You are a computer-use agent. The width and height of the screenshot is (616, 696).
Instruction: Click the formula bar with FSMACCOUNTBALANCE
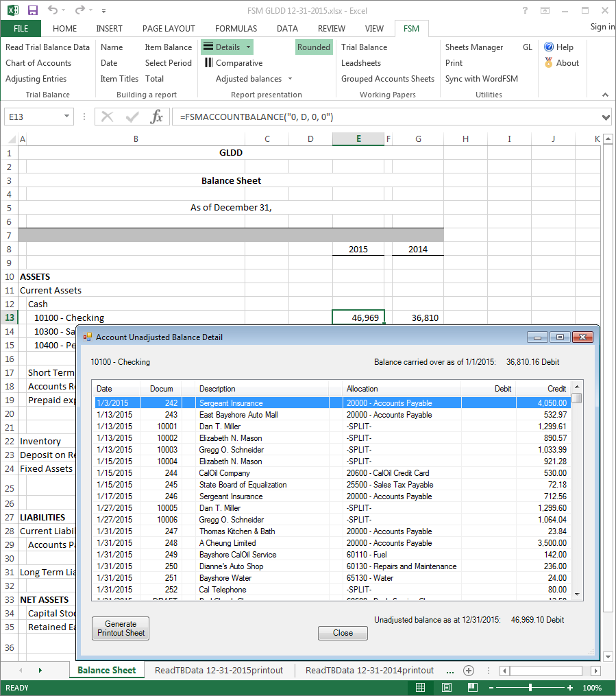tap(386, 117)
